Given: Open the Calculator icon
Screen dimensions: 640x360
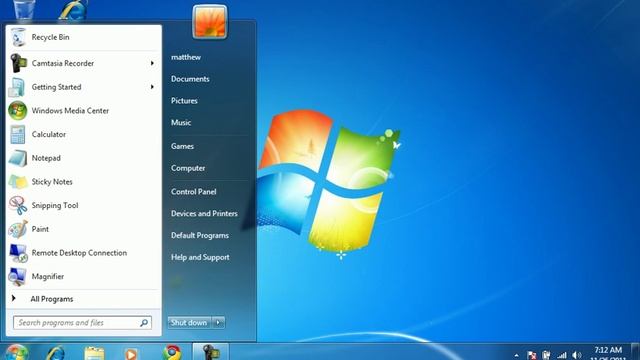Looking at the screenshot, I should click(18, 134).
